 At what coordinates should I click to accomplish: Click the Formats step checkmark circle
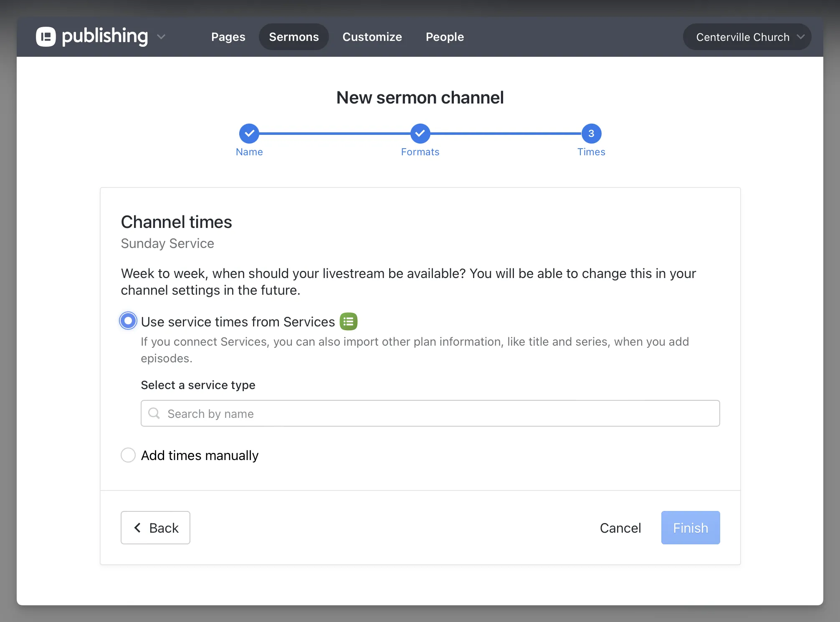click(420, 134)
